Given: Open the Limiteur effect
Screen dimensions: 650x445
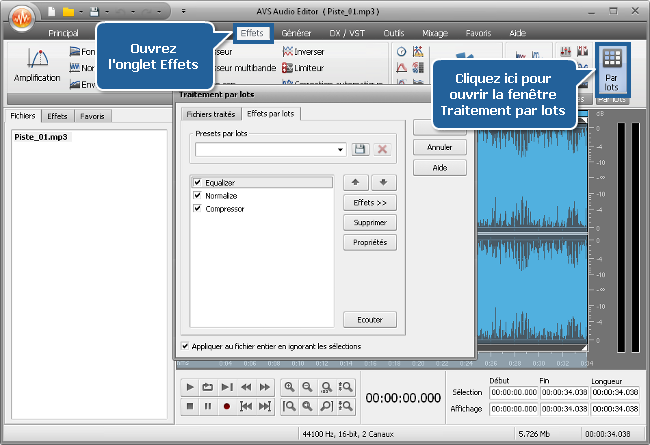Looking at the screenshot, I should click(x=303, y=68).
